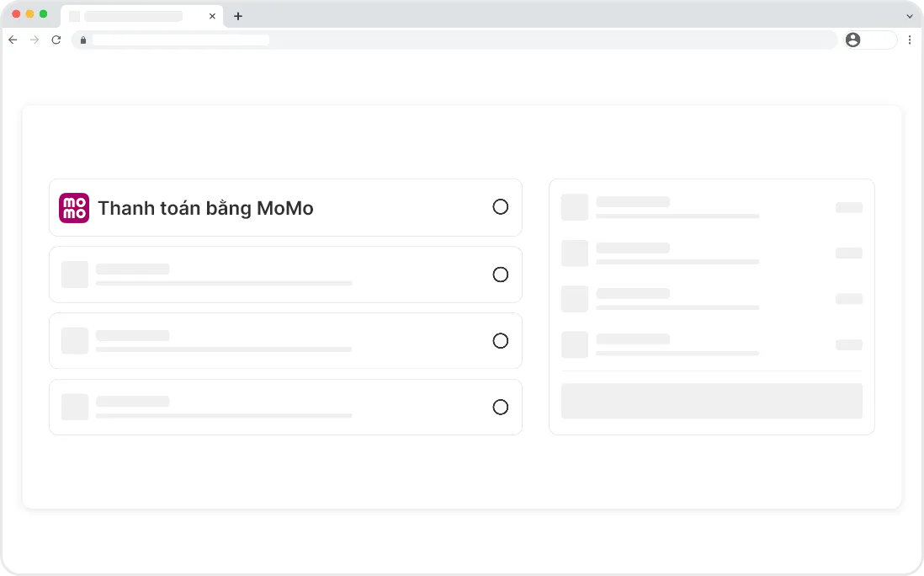
Task: Reload the page with the refresh icon
Action: tap(56, 40)
